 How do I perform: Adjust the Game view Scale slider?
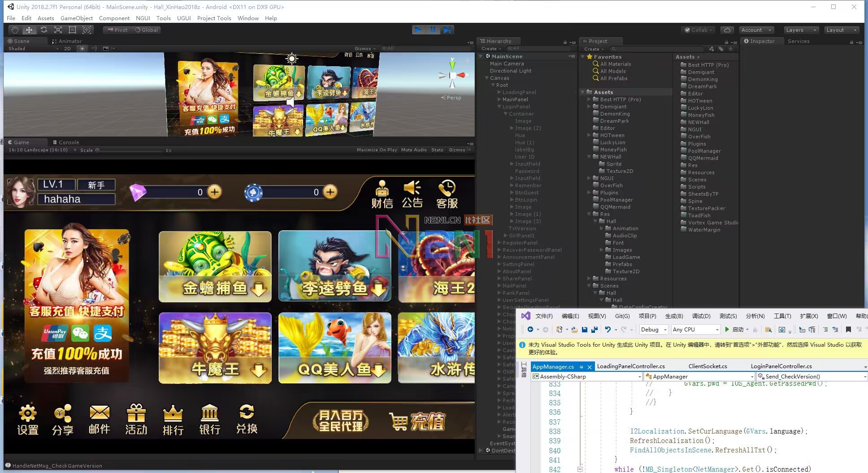click(x=98, y=150)
